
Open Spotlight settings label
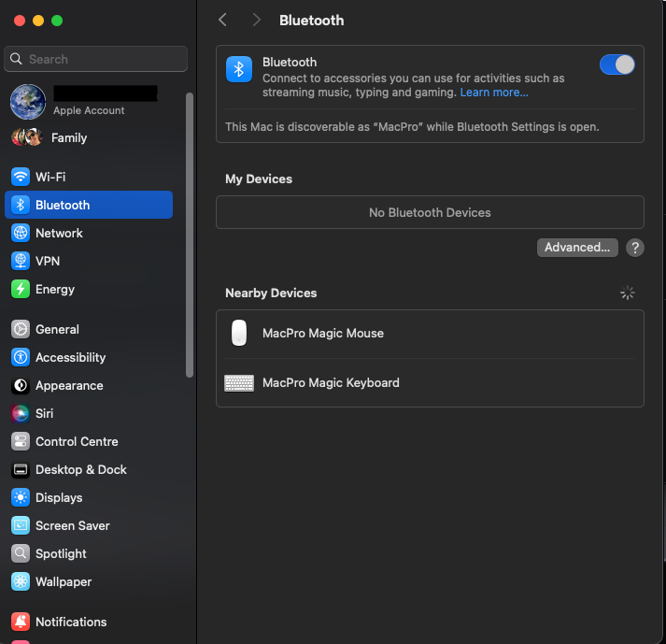coord(61,554)
